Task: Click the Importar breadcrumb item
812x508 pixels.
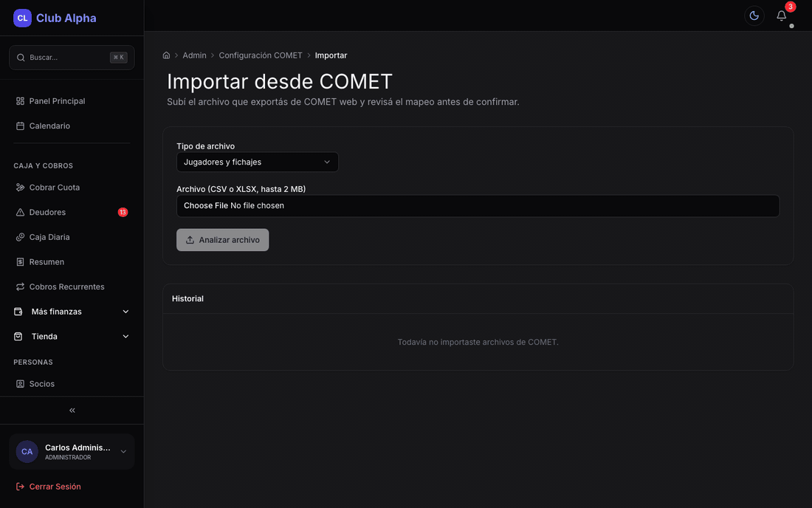Action: tap(331, 55)
